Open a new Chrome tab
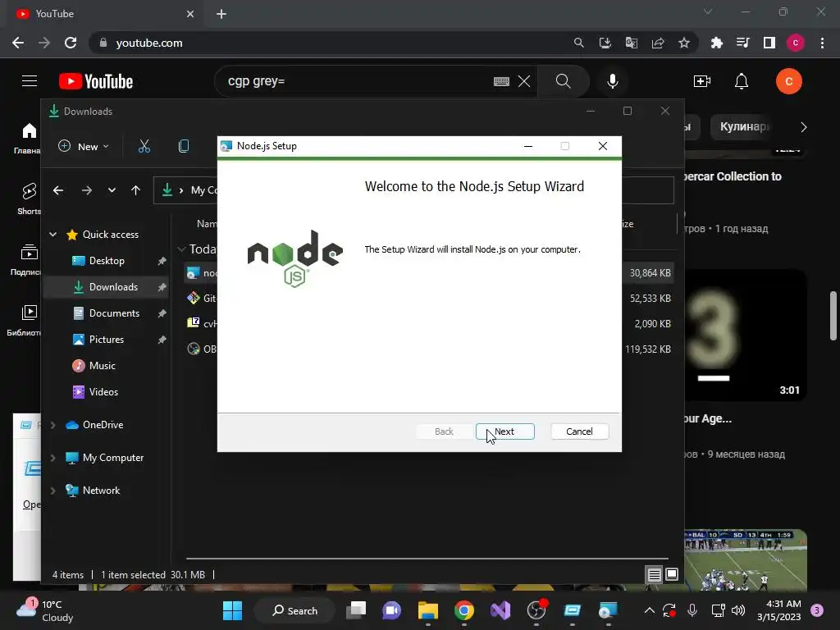Viewport: 840px width, 630px height. click(221, 14)
